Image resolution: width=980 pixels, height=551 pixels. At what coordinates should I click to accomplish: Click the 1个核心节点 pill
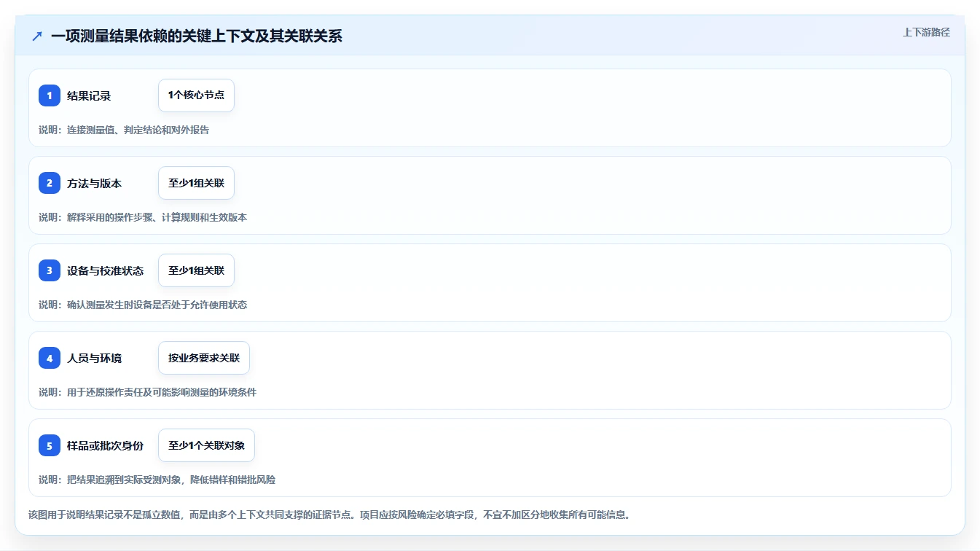click(x=196, y=95)
